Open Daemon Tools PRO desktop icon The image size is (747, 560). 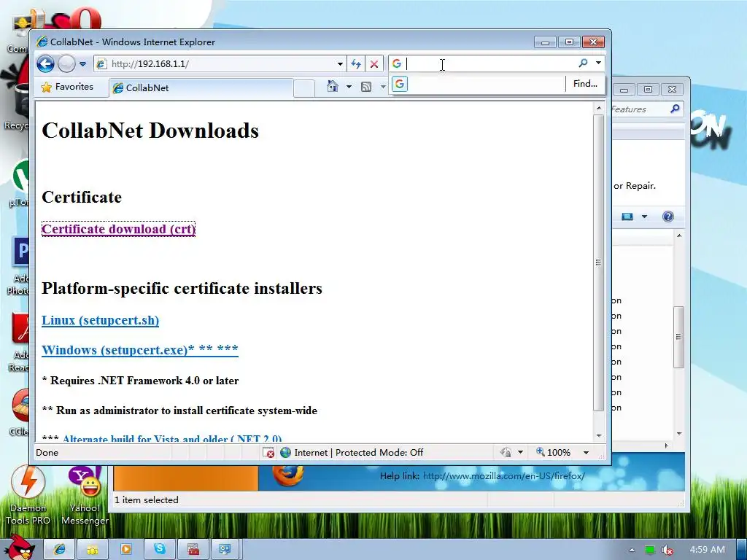28,496
